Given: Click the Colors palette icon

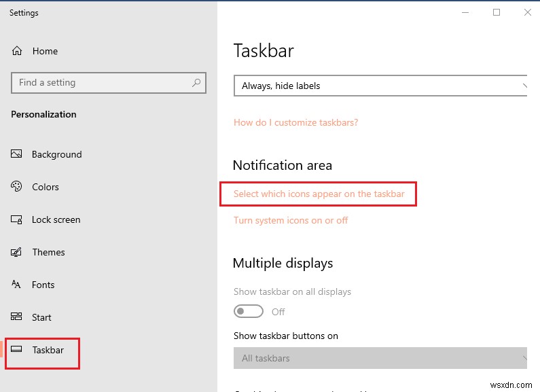Looking at the screenshot, I should click(x=16, y=186).
